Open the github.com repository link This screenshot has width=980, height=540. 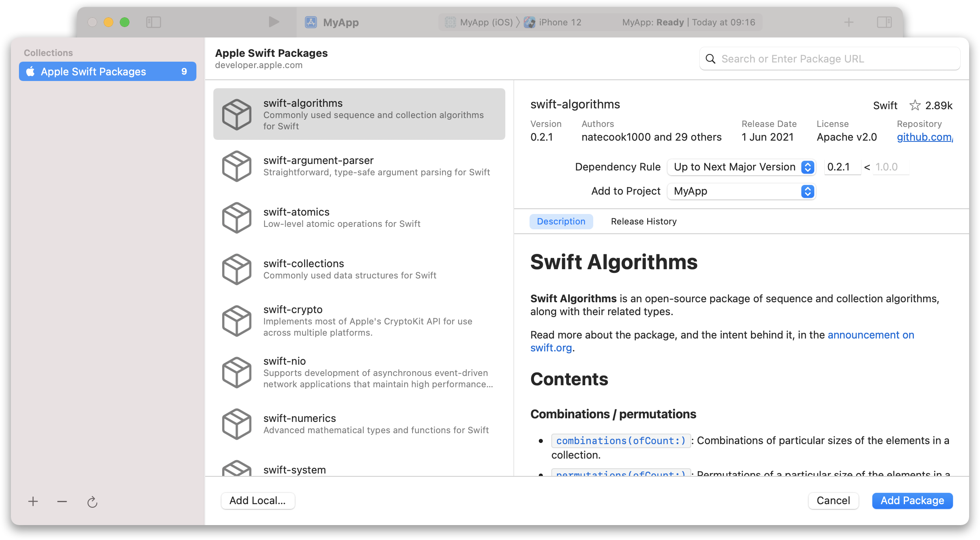pyautogui.click(x=925, y=137)
